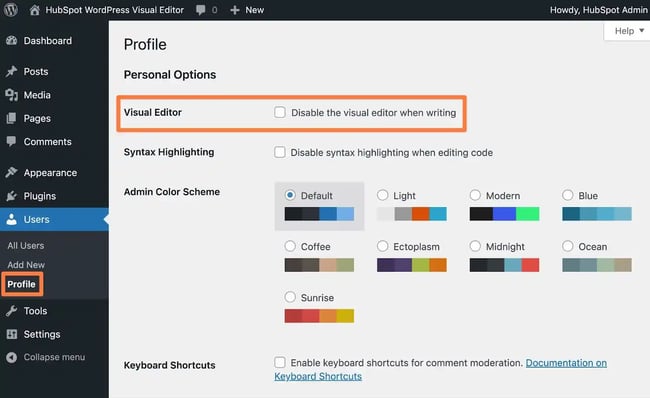Click the home icon beside site name
The image size is (650, 398).
(35, 10)
